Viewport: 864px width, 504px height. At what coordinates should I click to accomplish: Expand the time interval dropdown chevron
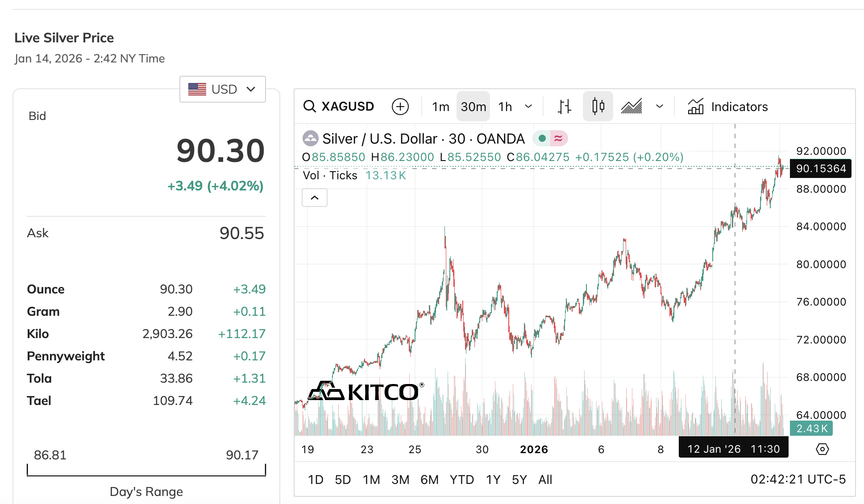pyautogui.click(x=528, y=107)
